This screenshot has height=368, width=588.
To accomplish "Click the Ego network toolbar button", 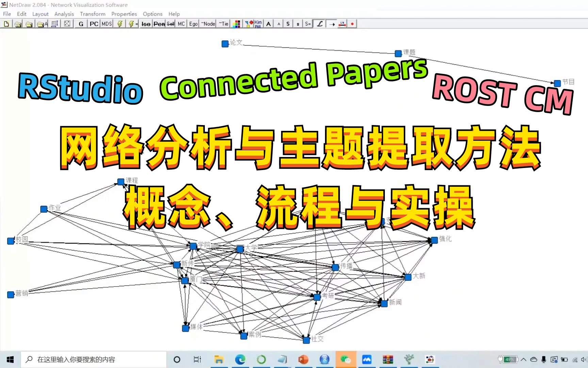I will (x=193, y=24).
